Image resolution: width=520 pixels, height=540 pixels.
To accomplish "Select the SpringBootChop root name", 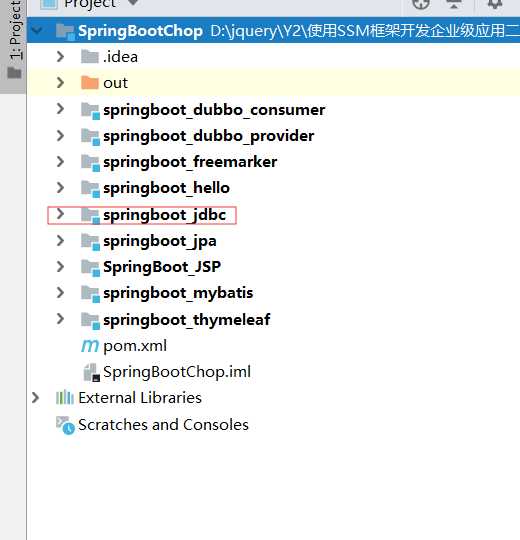I will click(x=140, y=32).
